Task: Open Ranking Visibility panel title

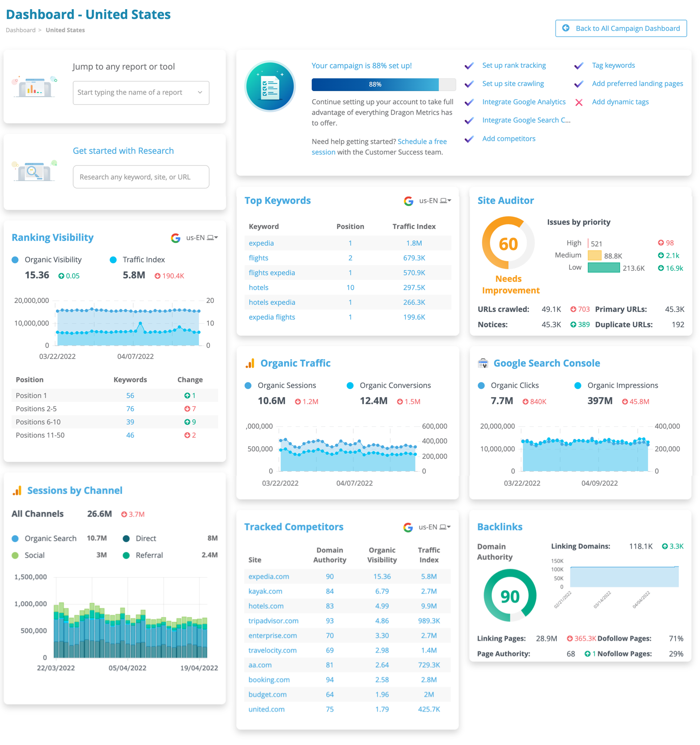Action: click(x=52, y=237)
